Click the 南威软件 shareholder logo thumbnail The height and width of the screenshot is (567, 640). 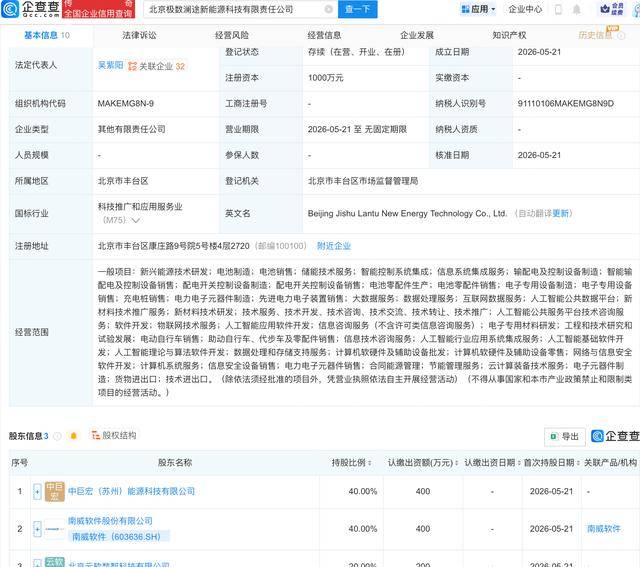click(55, 529)
